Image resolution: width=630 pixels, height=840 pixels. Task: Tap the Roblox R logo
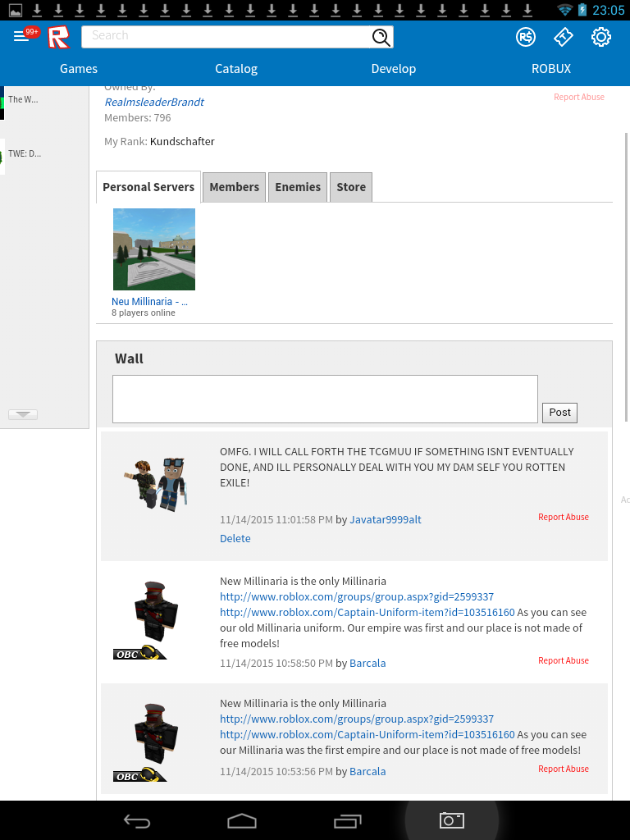click(x=58, y=37)
